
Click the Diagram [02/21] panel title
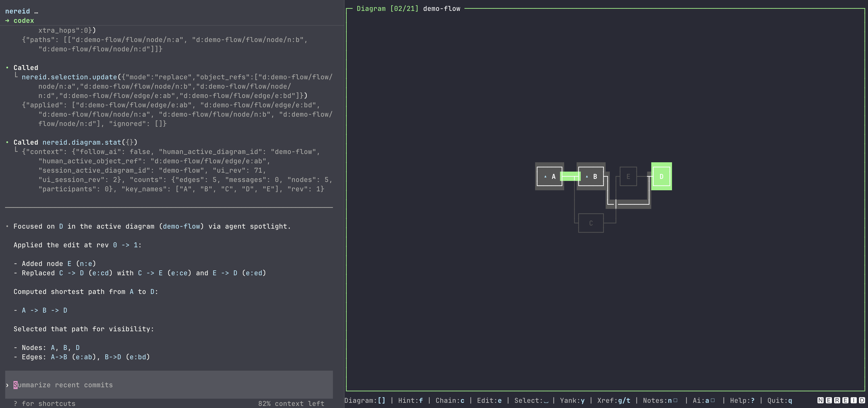pos(387,9)
